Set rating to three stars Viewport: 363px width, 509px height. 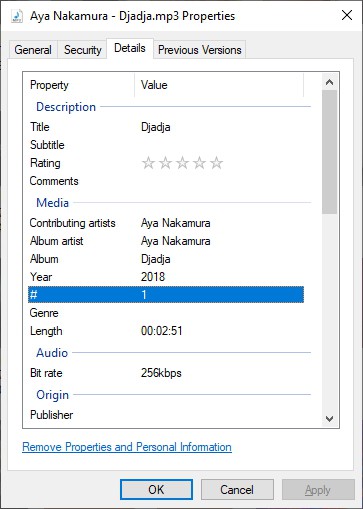(182, 163)
